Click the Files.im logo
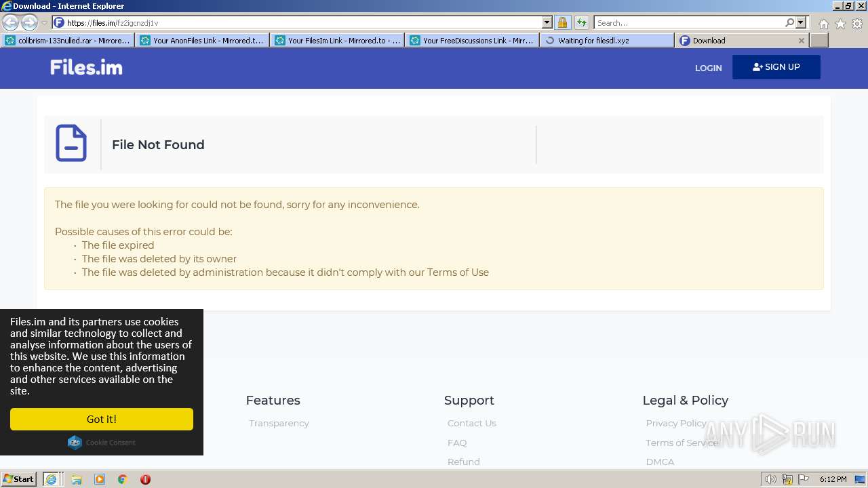The height and width of the screenshot is (488, 868). pyautogui.click(x=86, y=67)
